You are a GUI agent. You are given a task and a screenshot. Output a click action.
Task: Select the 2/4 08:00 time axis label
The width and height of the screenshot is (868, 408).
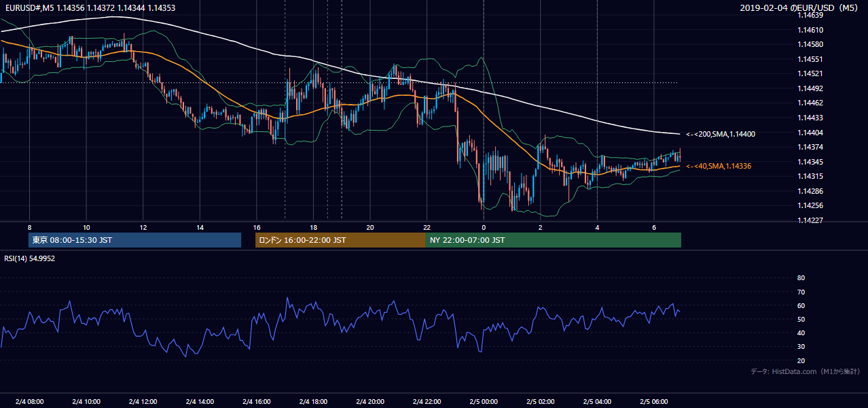coord(29,401)
